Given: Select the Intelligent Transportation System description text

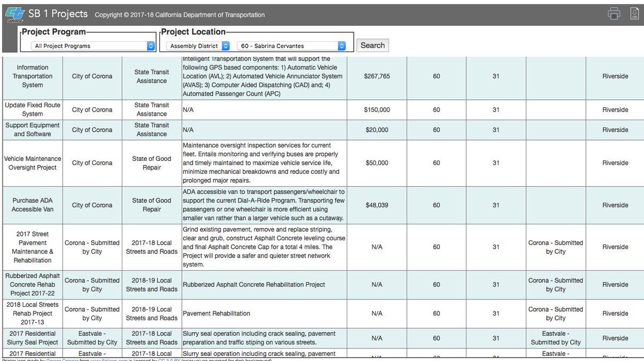Looking at the screenshot, I should pyautogui.click(x=264, y=76).
